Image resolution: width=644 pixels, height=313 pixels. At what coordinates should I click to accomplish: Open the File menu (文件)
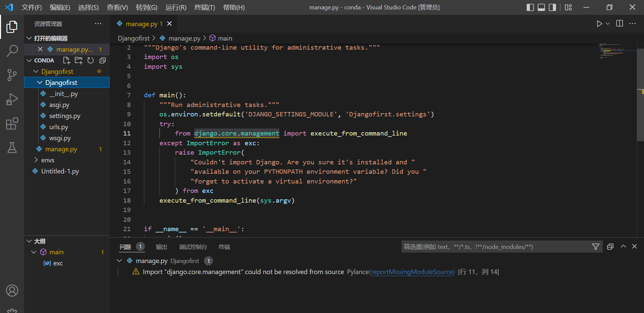point(32,7)
